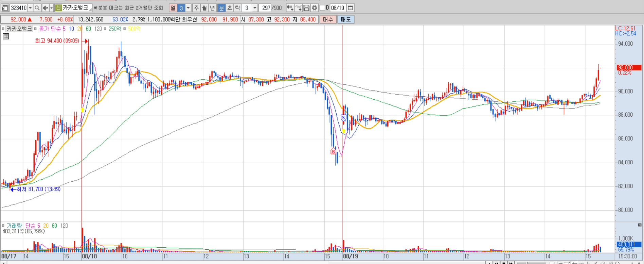Click the data table grid icon under the 카카오뱅크 legend
This screenshot has width=644, height=264.
(6, 36)
